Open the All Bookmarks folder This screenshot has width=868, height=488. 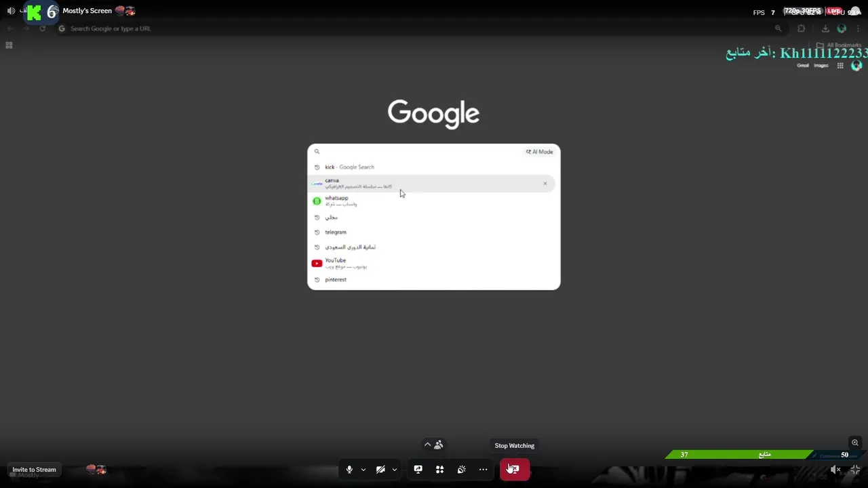pyautogui.click(x=840, y=45)
